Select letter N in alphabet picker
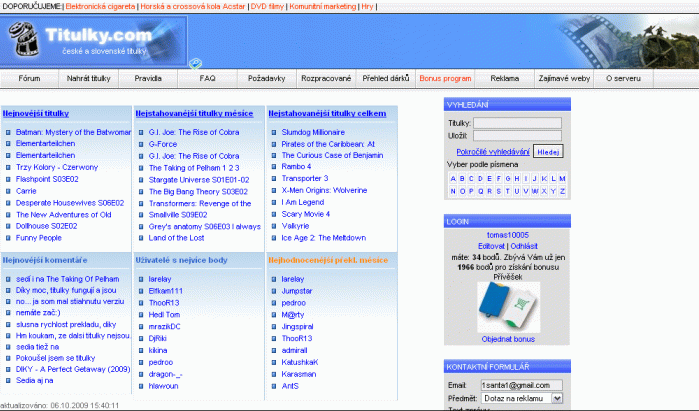699x411 pixels. (453, 191)
